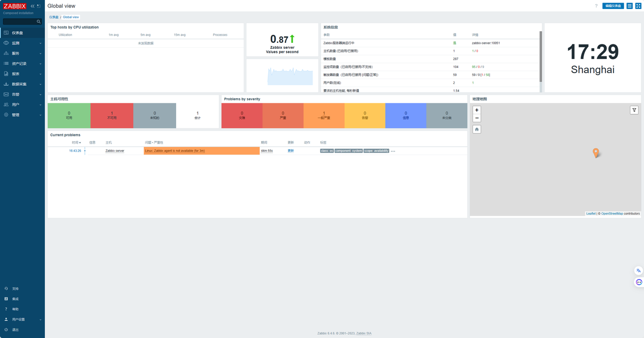Reset geomap to home view
This screenshot has height=338, width=644.
[x=477, y=129]
